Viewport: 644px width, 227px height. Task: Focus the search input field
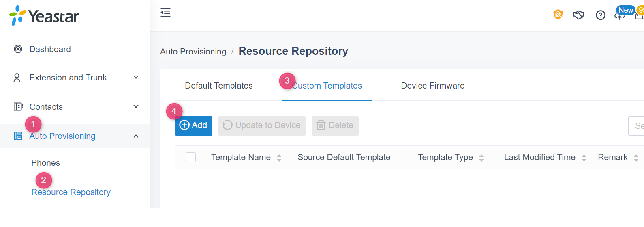636,125
